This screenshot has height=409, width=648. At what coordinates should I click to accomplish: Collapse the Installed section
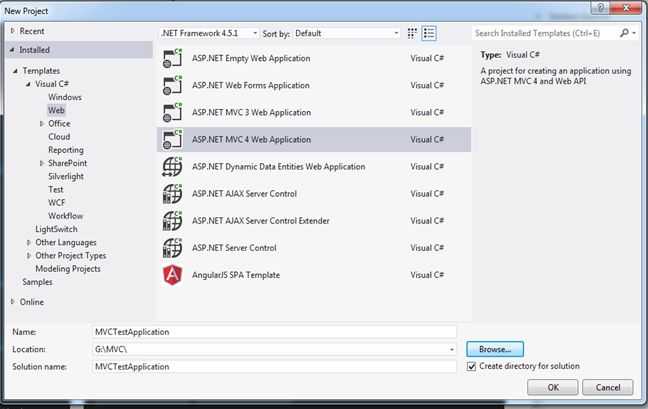12,50
